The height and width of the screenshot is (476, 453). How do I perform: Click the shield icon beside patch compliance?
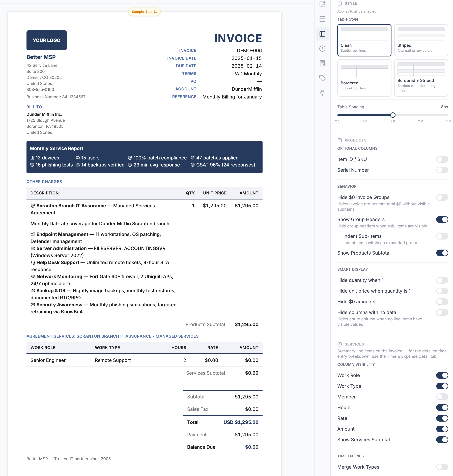pyautogui.click(x=130, y=158)
